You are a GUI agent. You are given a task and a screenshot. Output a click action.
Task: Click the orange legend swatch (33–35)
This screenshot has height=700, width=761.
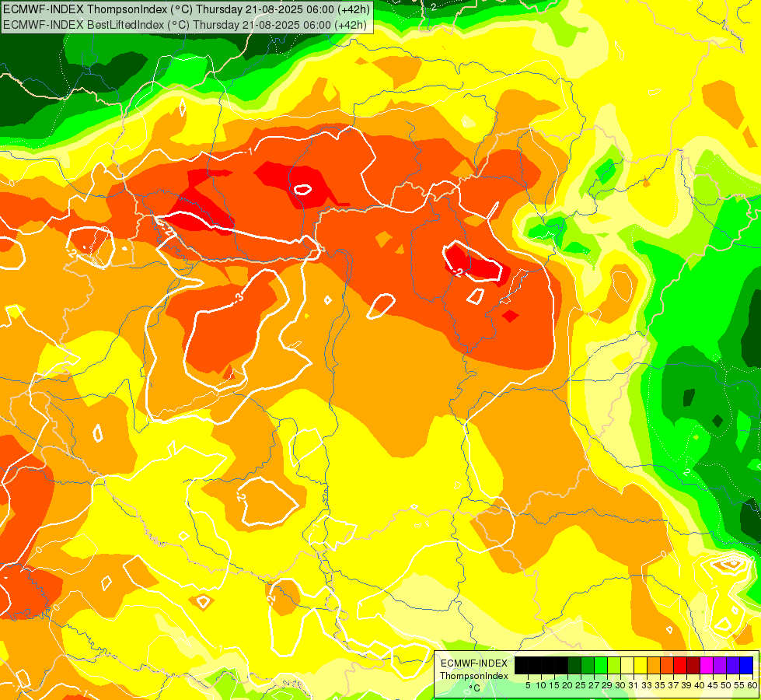pos(654,665)
